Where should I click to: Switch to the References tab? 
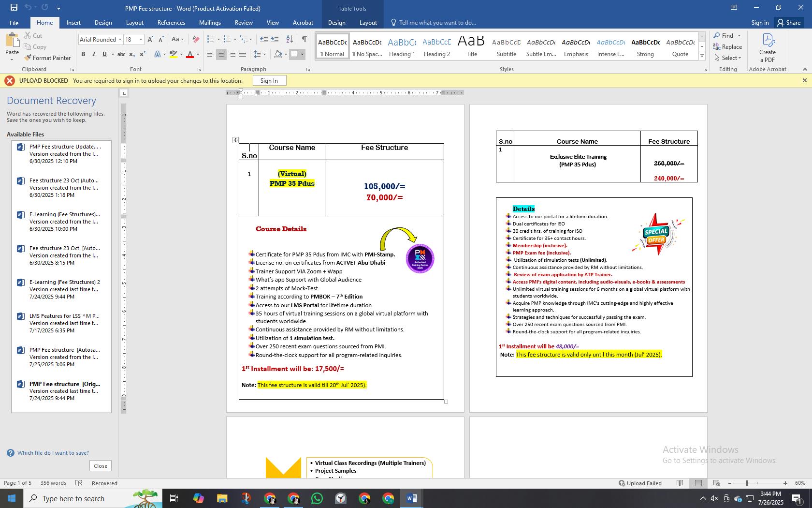point(171,22)
